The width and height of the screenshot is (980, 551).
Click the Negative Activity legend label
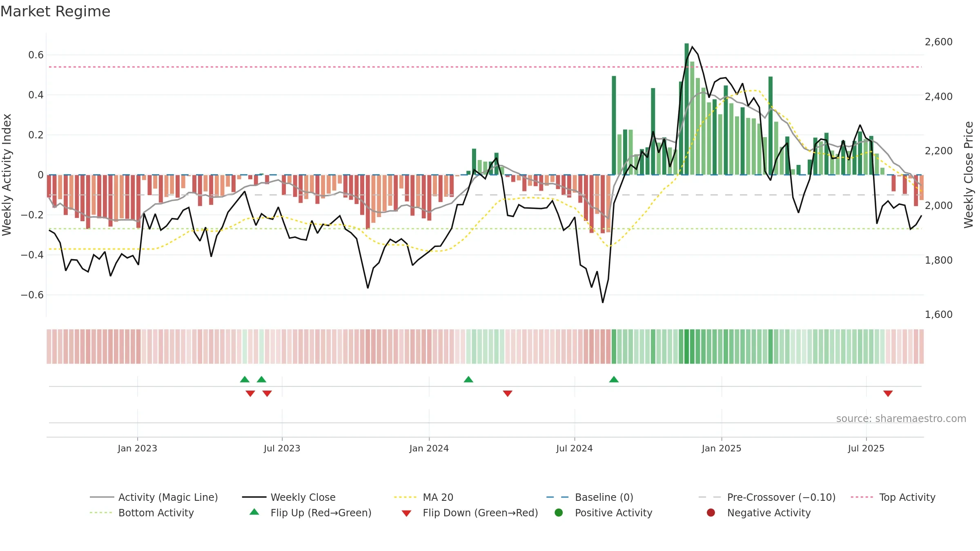pyautogui.click(x=769, y=513)
